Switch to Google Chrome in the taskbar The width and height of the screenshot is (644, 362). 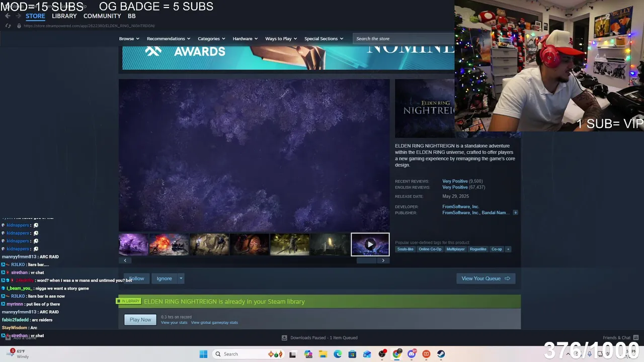397,354
